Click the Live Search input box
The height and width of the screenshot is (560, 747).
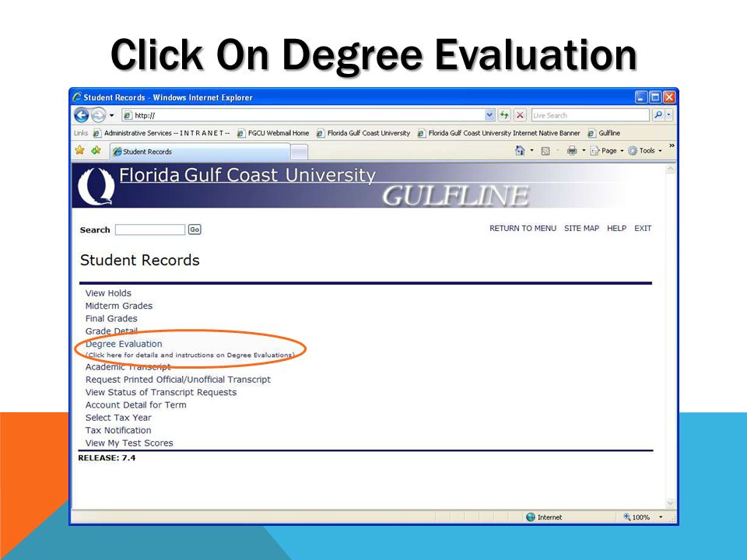tap(591, 115)
